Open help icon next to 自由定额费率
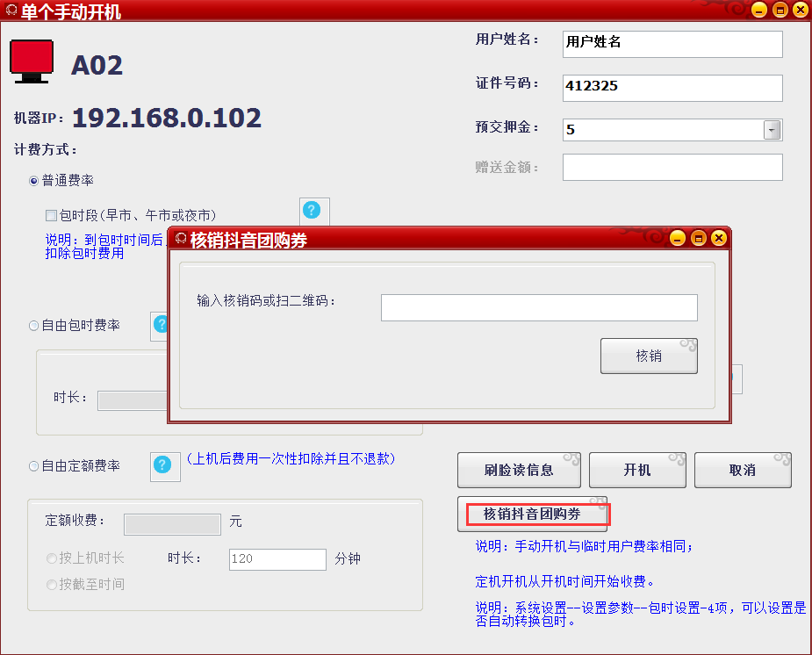The height and width of the screenshot is (655, 812). [163, 465]
